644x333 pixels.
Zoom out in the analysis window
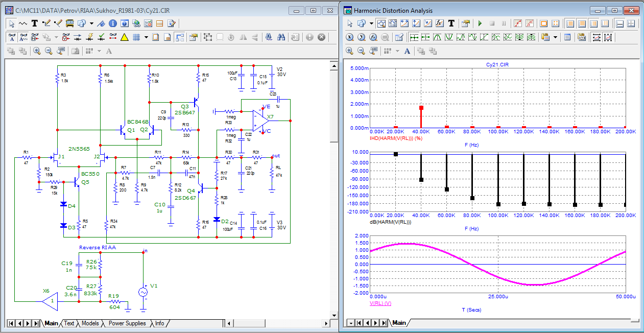(361, 51)
